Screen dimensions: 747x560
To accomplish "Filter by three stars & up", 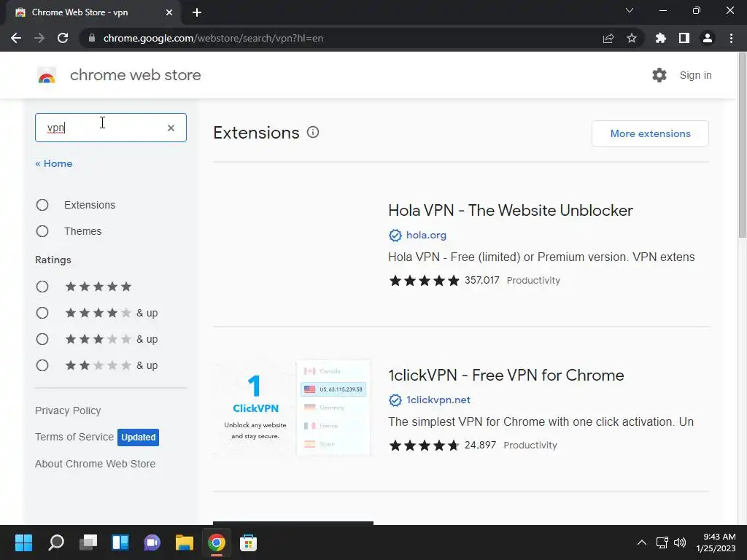I will coord(42,339).
